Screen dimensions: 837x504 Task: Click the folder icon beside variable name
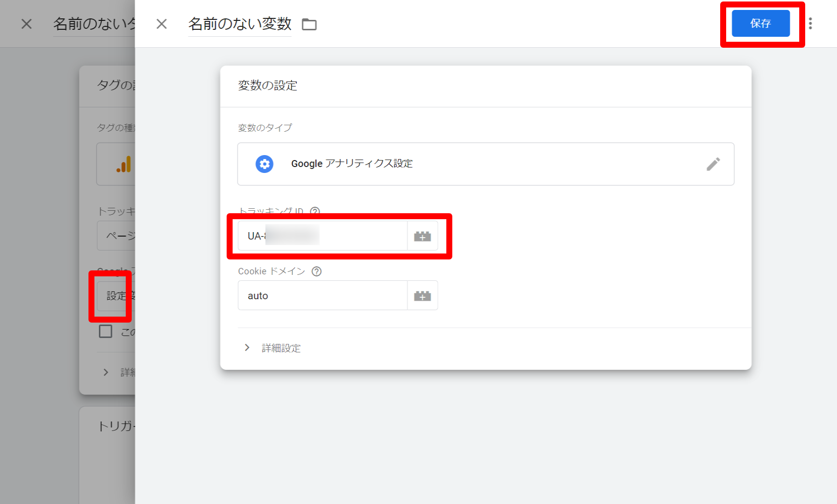point(309,24)
